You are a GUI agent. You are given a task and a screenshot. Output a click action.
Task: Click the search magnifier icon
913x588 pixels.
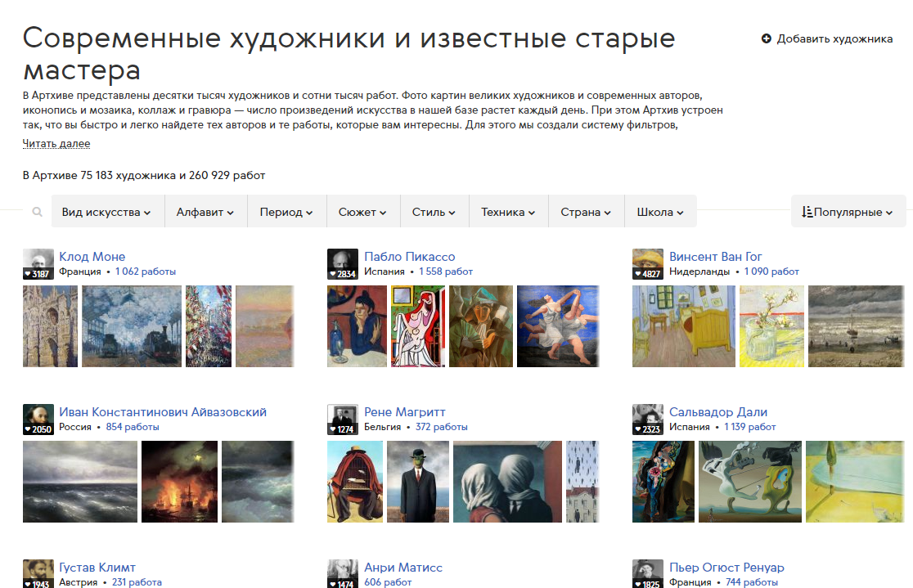(x=38, y=212)
